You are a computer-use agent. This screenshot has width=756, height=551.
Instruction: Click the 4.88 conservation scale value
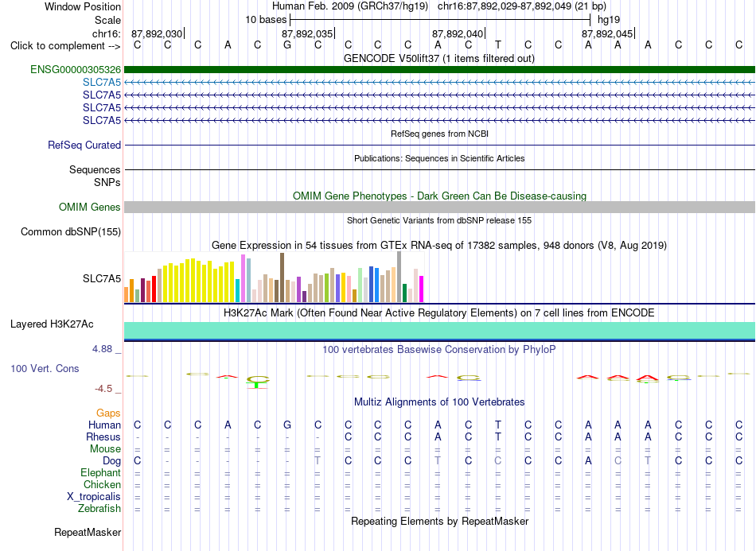(x=102, y=349)
